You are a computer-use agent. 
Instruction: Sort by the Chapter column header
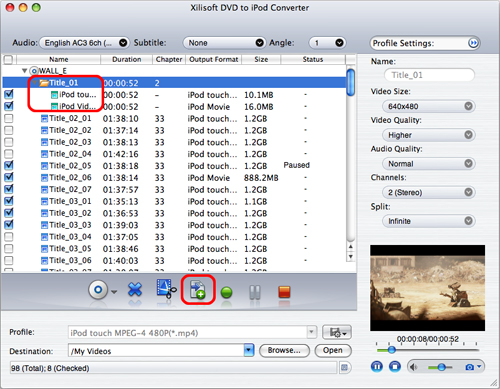pyautogui.click(x=169, y=59)
